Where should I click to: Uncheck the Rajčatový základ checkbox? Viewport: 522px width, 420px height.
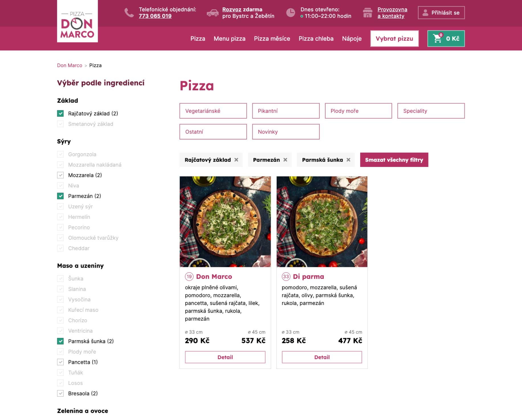coord(60,113)
